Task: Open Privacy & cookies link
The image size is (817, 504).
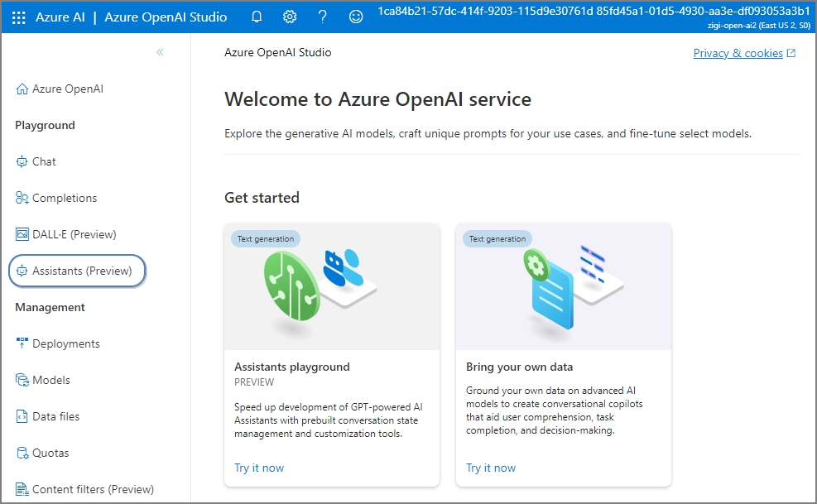Action: coord(738,53)
